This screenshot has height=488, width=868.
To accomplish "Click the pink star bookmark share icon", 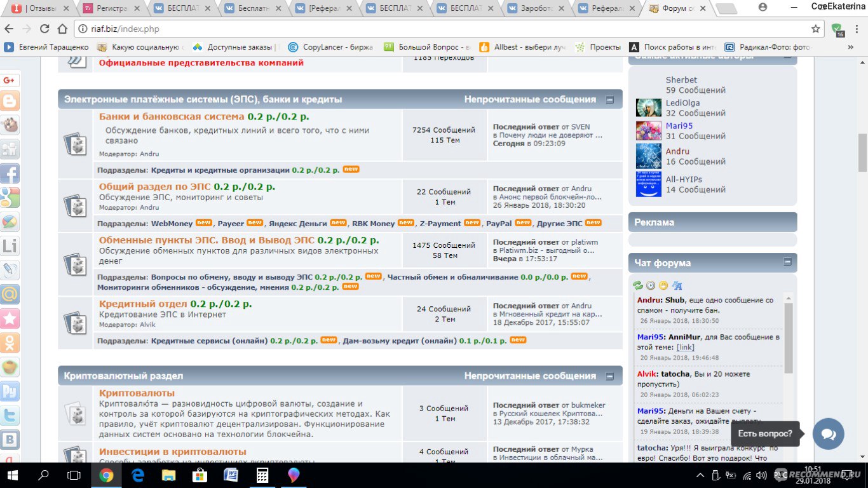I will pyautogui.click(x=10, y=318).
